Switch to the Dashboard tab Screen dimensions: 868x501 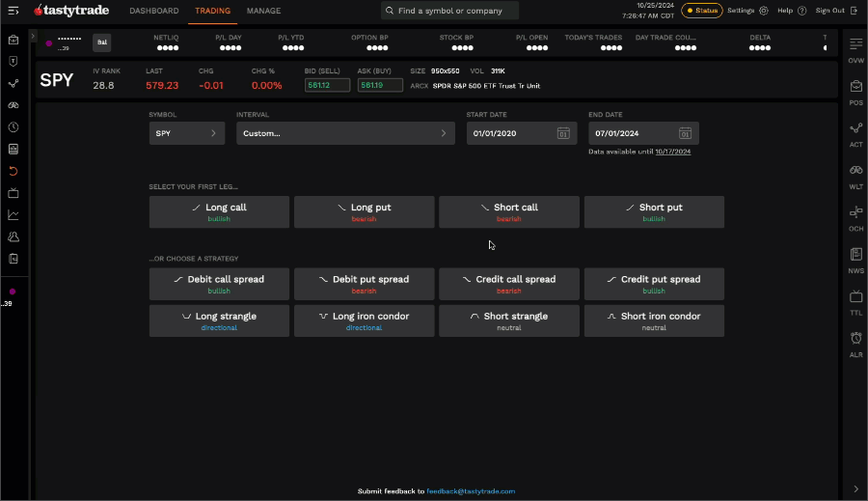[154, 11]
